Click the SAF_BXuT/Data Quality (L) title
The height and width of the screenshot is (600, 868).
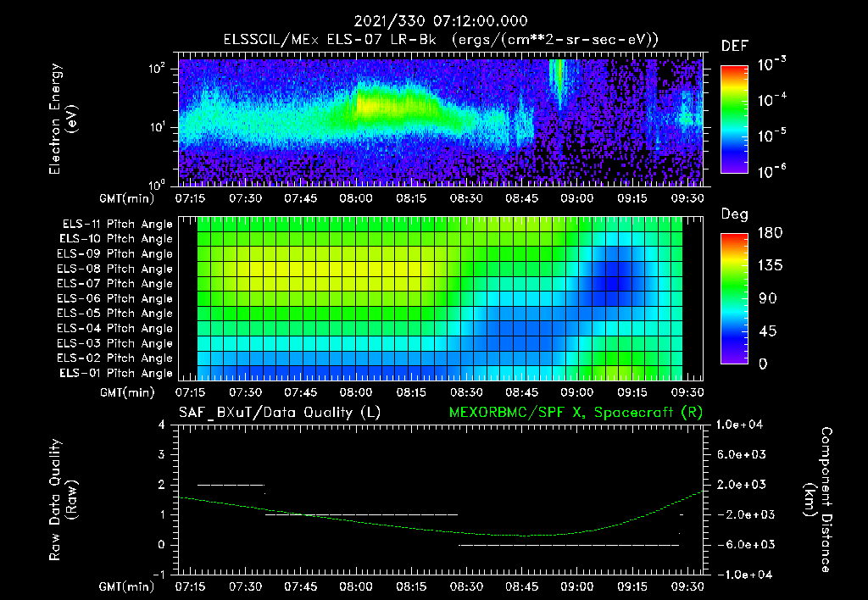(280, 413)
